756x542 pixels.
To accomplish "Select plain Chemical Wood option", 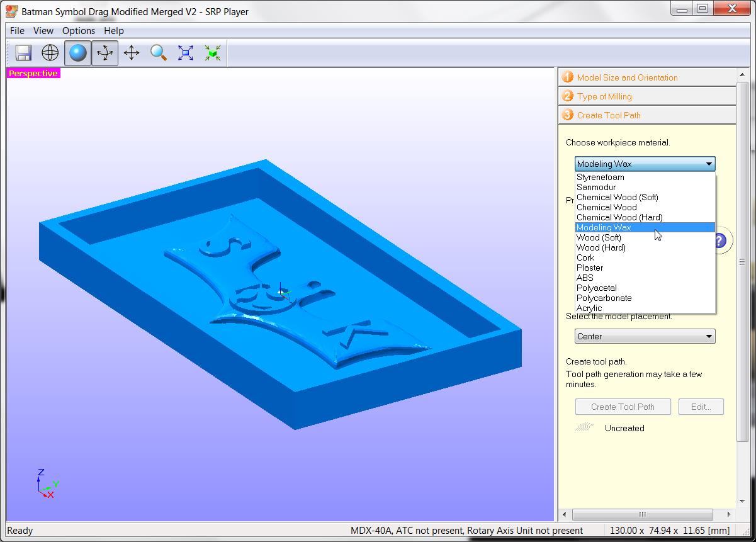I will click(x=645, y=207).
